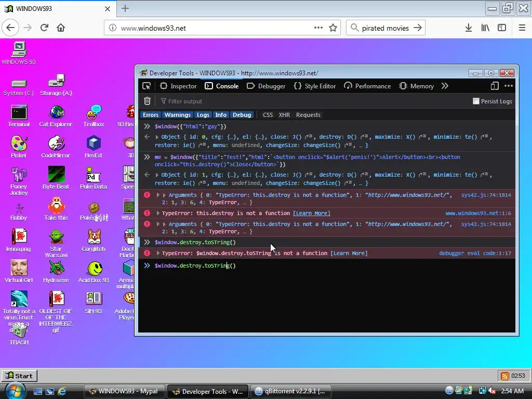532x399 pixels.
Task: Open browser hamburger menu
Action: tap(522, 28)
